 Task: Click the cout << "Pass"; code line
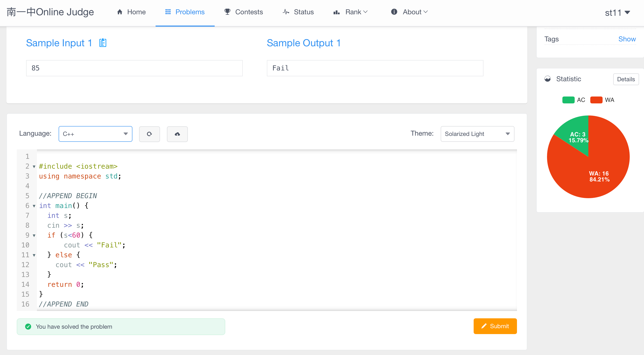click(86, 265)
